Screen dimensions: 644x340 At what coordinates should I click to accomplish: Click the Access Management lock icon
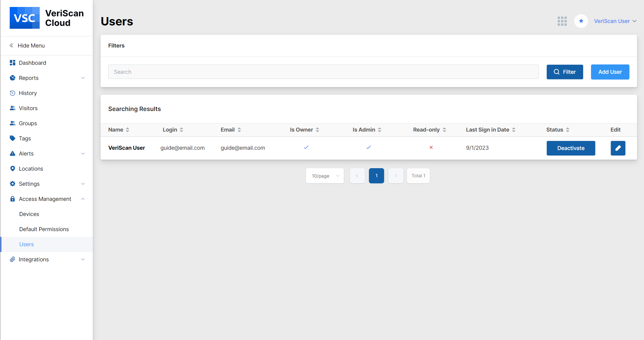pos(12,199)
